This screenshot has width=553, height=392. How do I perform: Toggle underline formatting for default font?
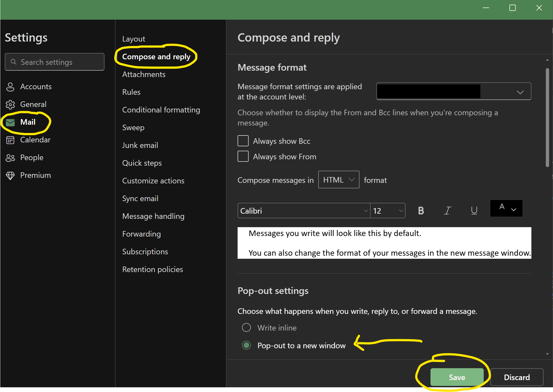(x=474, y=211)
